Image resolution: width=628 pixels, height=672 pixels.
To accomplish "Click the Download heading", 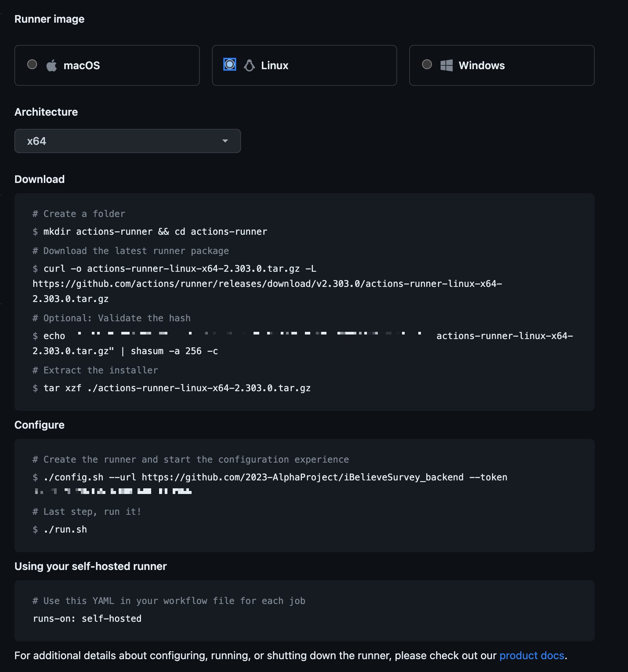I will 40,179.
